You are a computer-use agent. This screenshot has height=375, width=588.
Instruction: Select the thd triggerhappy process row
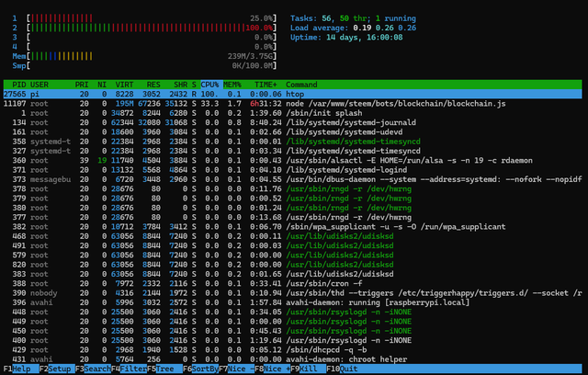click(292, 293)
